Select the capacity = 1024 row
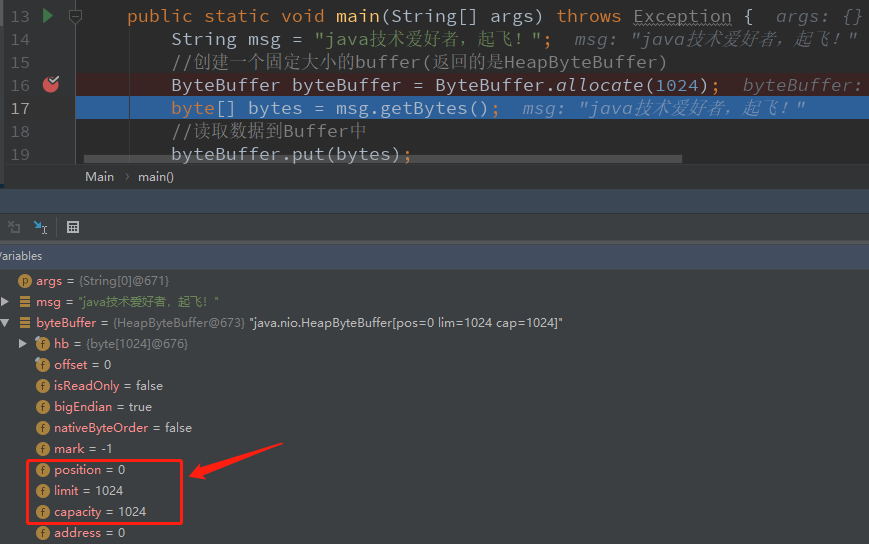 pyautogui.click(x=434, y=512)
